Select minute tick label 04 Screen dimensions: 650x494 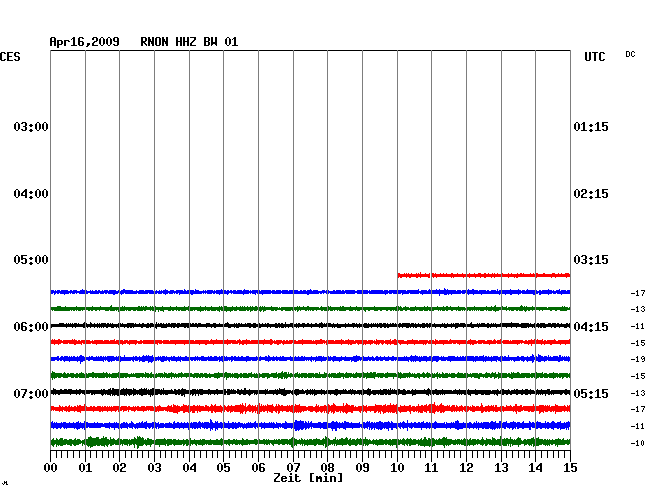point(189,468)
